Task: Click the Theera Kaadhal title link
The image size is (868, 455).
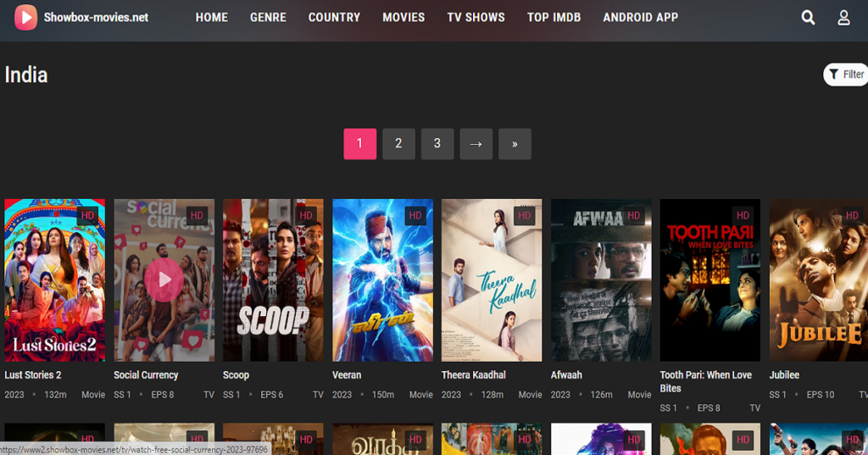Action: pos(474,375)
